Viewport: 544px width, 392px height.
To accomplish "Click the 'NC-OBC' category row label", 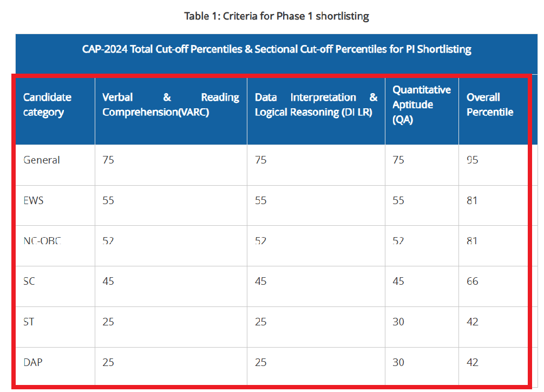I will click(42, 241).
